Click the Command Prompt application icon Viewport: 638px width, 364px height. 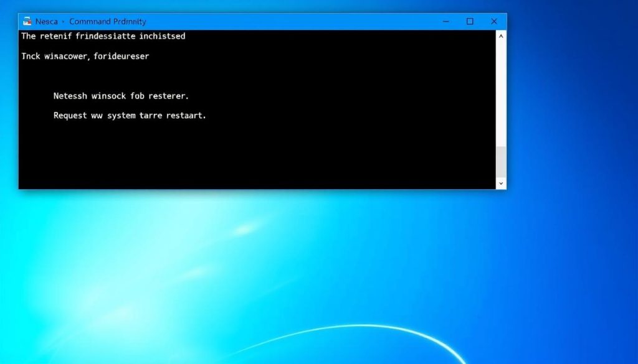26,21
